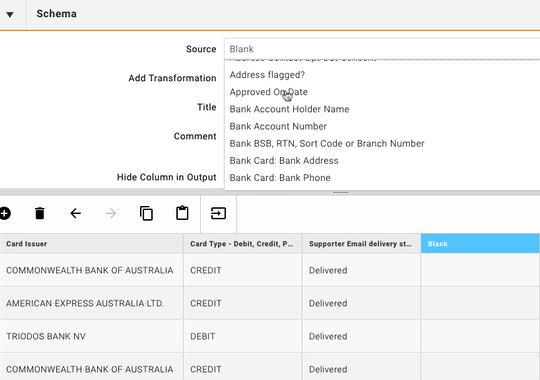Click the Hide Column in Output label
The height and width of the screenshot is (380, 540).
[x=166, y=177]
